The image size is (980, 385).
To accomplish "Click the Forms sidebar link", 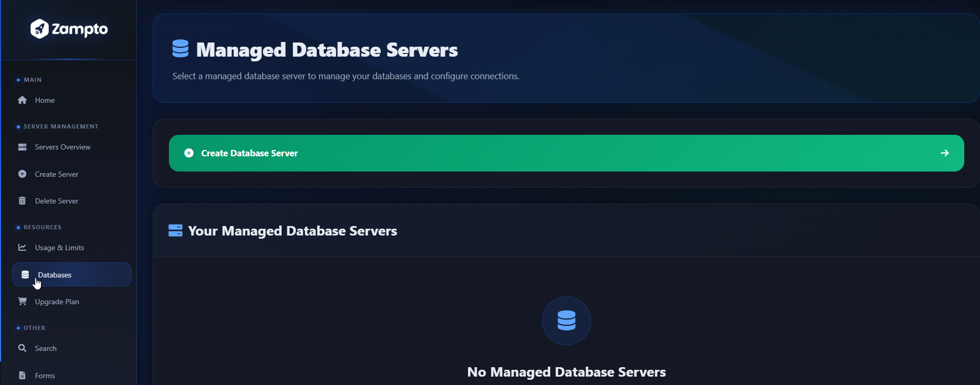I will (x=45, y=376).
